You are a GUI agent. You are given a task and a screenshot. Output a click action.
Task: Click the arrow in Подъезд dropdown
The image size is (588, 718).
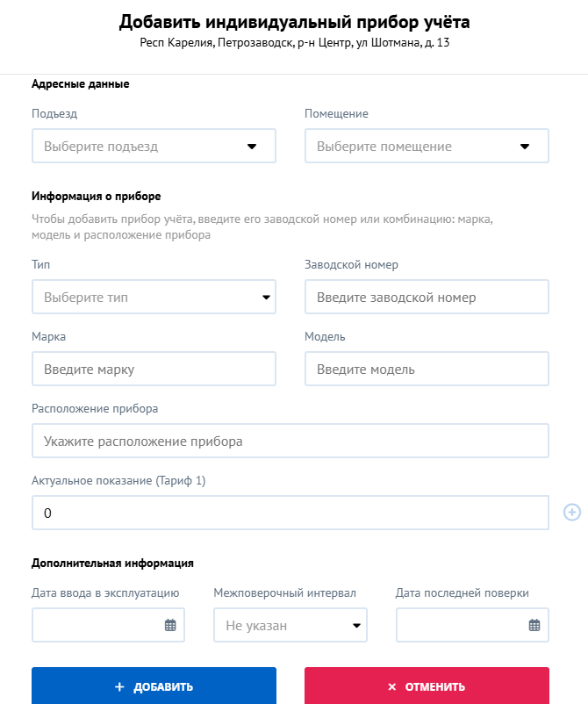[x=252, y=147]
